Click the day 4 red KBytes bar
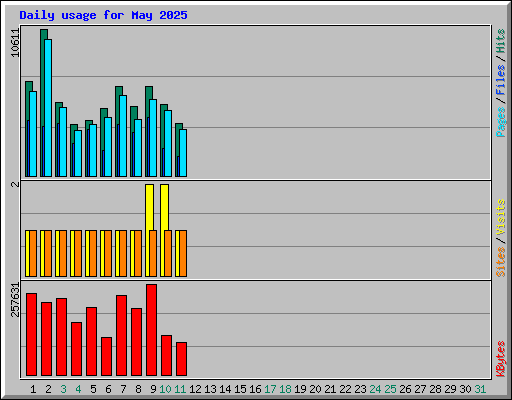 point(76,349)
